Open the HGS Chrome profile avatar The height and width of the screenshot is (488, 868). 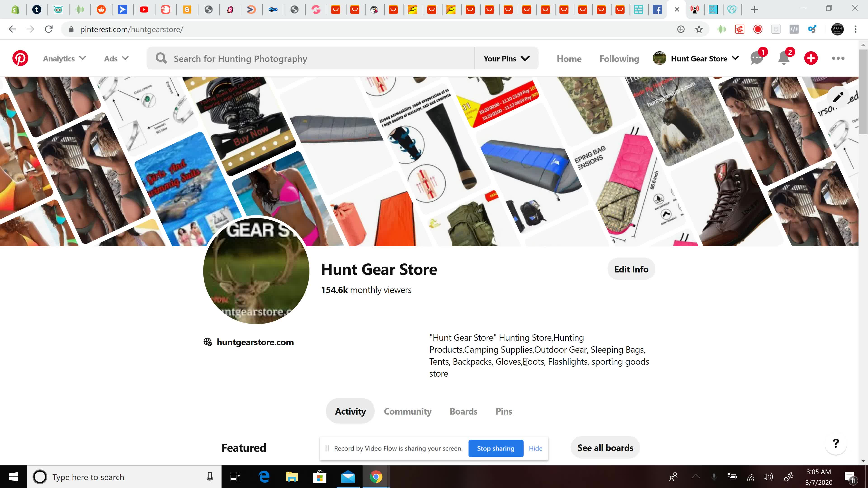[837, 29]
